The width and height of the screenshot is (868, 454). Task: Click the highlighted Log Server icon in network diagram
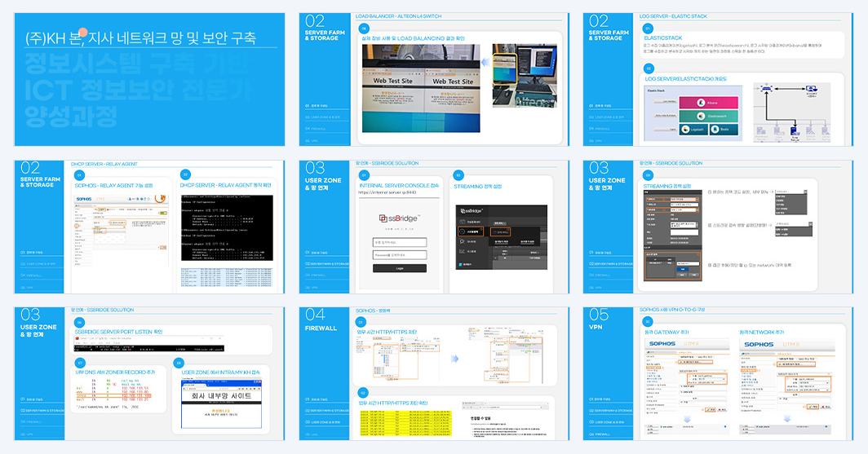pos(795,131)
